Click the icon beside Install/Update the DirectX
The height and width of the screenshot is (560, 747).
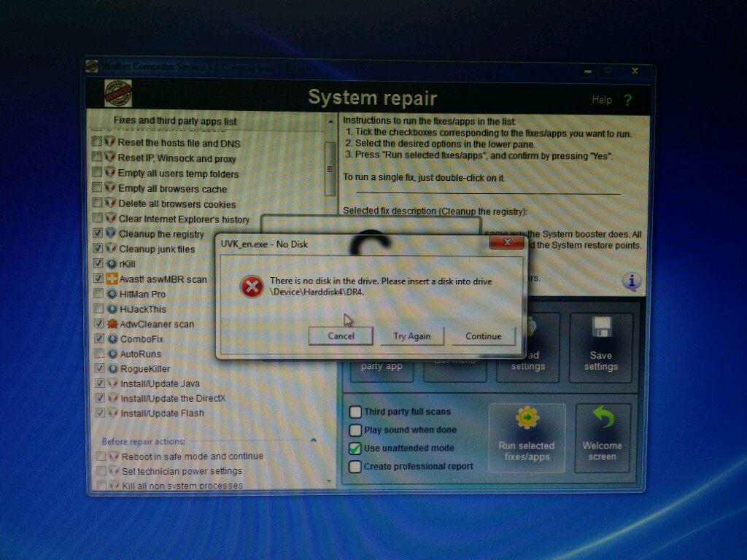[x=113, y=398]
